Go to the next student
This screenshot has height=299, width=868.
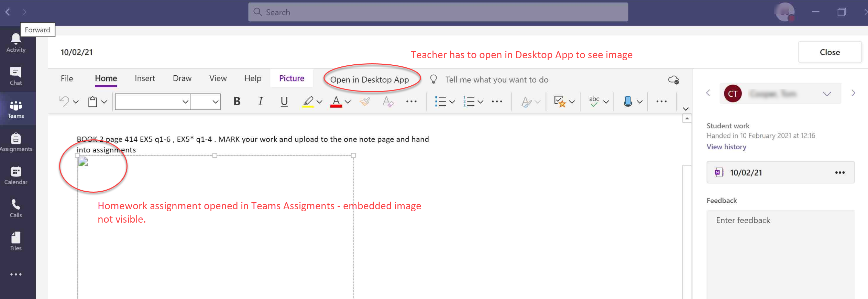854,93
